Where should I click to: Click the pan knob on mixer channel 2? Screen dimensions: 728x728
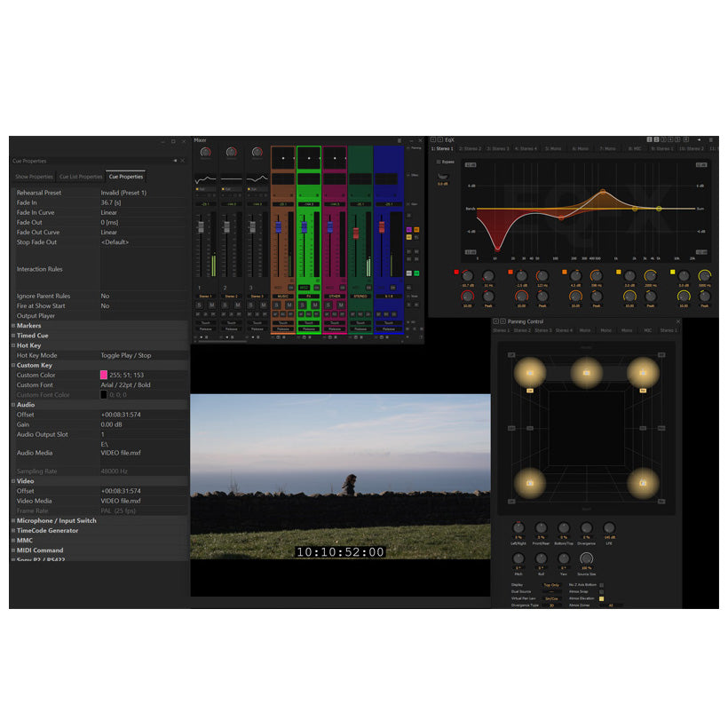231,152
